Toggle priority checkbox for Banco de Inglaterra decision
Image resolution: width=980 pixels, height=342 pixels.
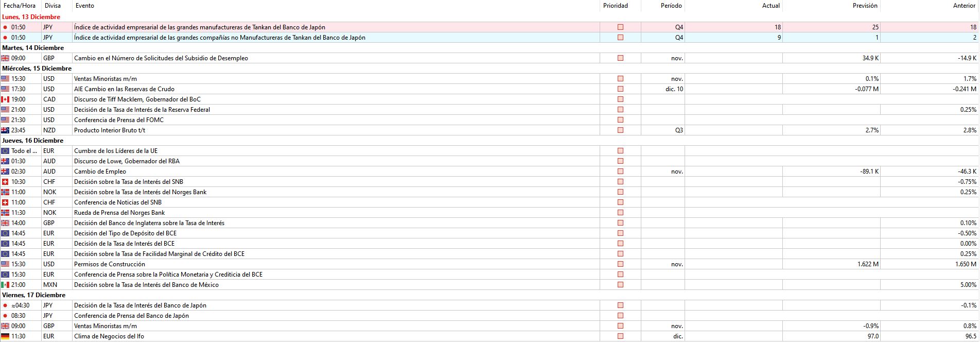620,223
